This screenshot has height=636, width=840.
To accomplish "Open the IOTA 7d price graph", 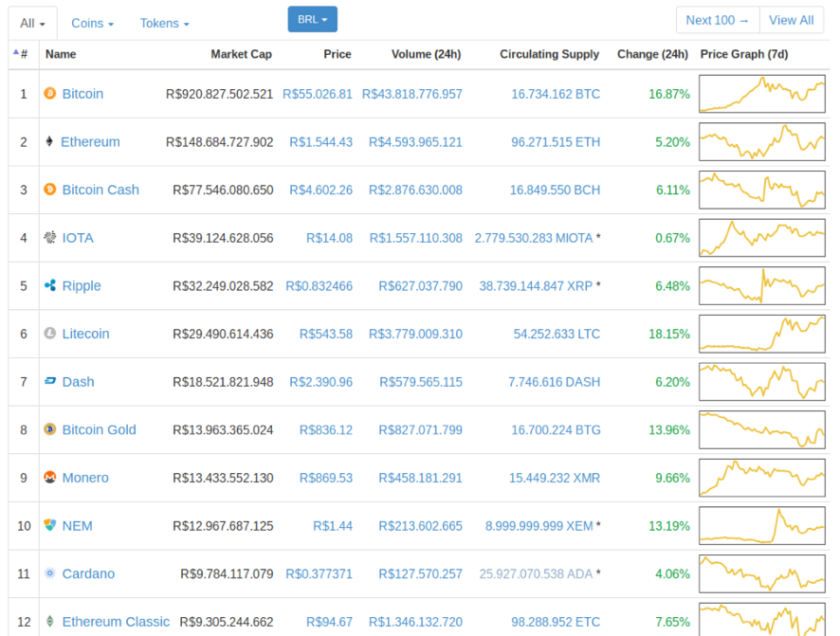I will tap(762, 237).
